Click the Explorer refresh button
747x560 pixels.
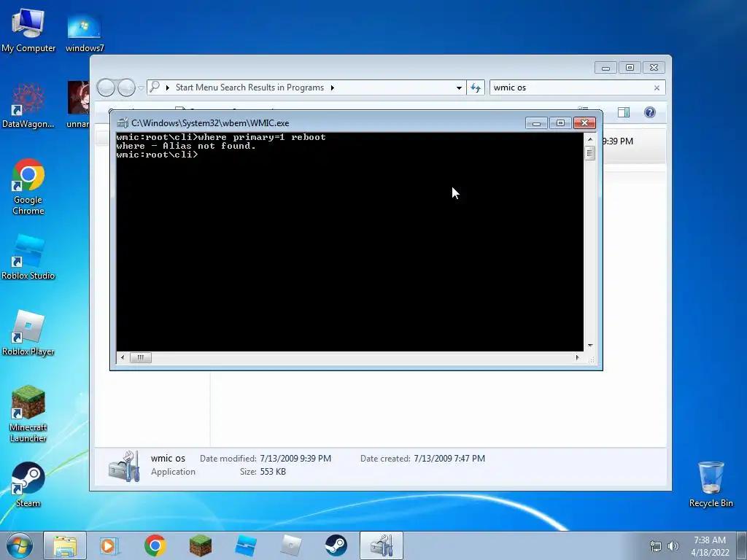click(476, 87)
